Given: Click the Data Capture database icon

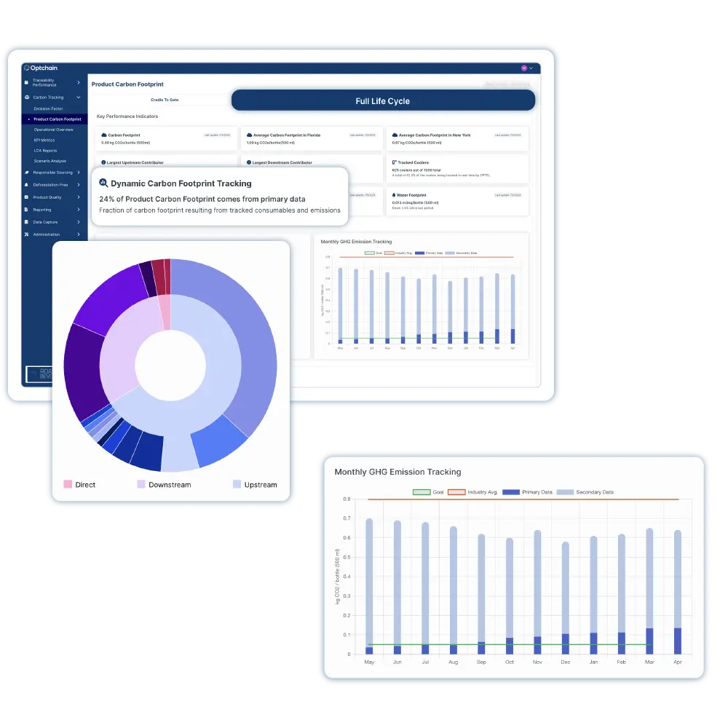Looking at the screenshot, I should 26,222.
